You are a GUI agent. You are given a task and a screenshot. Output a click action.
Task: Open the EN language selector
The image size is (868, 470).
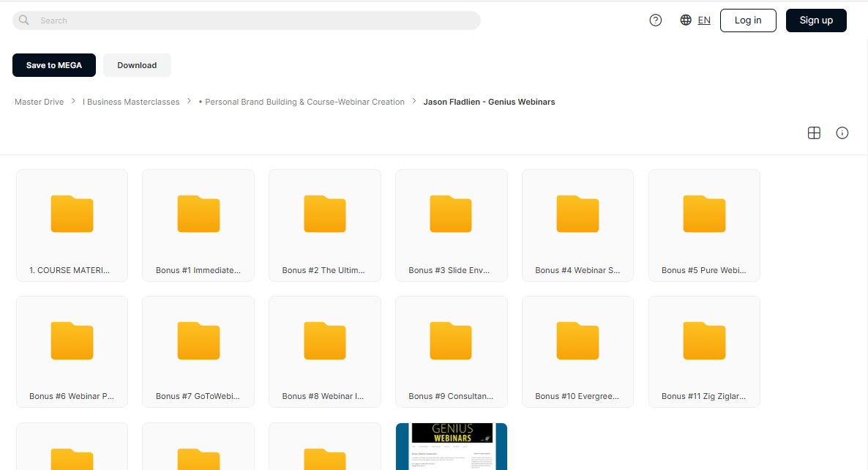point(703,20)
